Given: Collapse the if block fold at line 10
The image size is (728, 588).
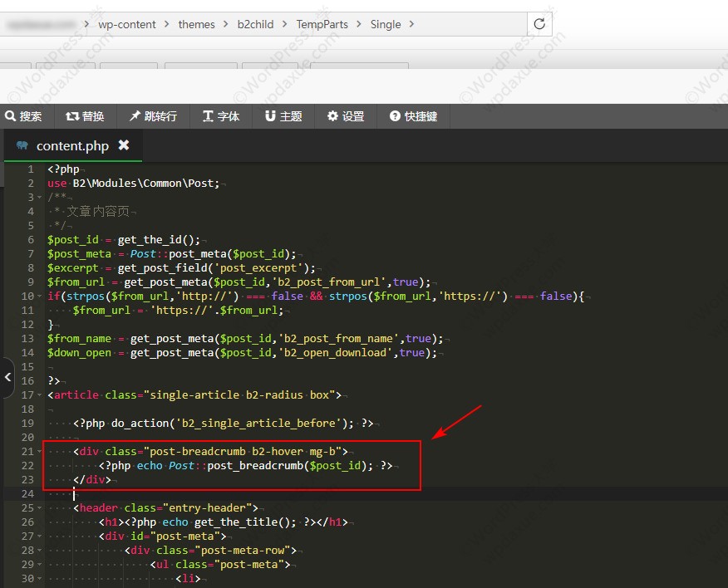Looking at the screenshot, I should (39, 296).
